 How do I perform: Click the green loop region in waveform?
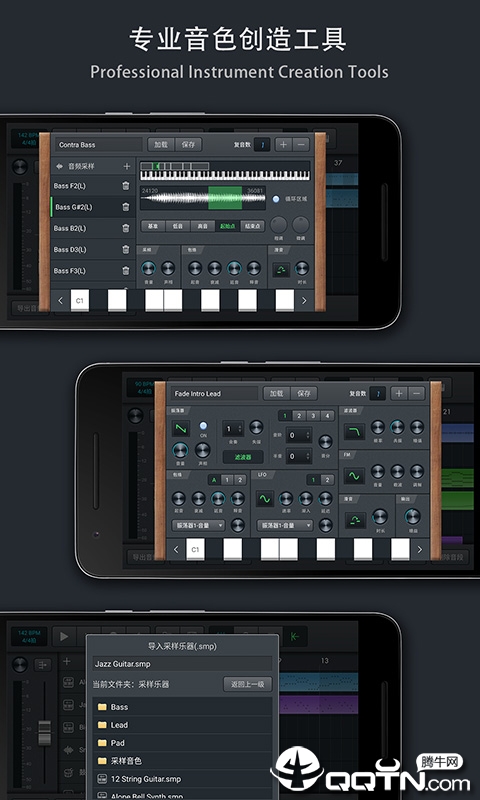225,198
